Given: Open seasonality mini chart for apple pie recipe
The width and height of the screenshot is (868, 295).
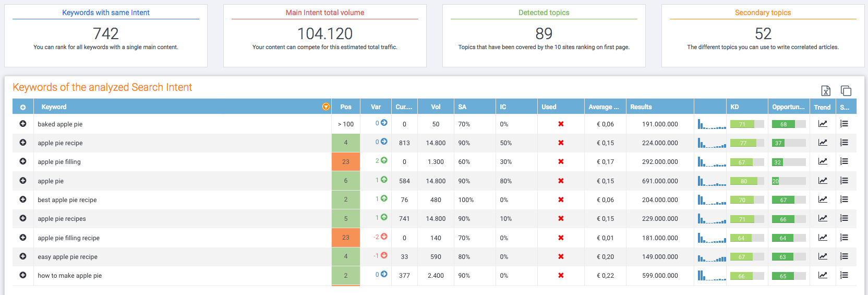Looking at the screenshot, I should coord(712,143).
